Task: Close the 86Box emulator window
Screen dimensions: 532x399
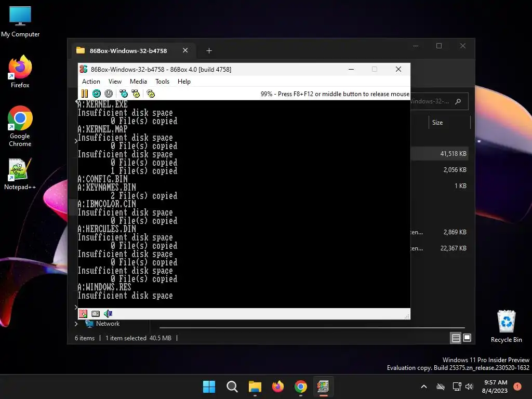Action: [x=398, y=69]
